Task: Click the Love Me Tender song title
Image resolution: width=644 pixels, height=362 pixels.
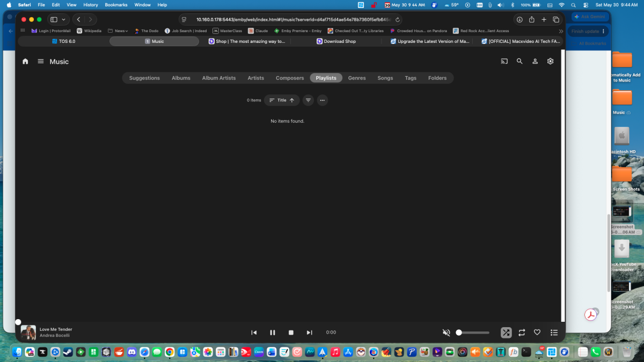Action: (56, 329)
